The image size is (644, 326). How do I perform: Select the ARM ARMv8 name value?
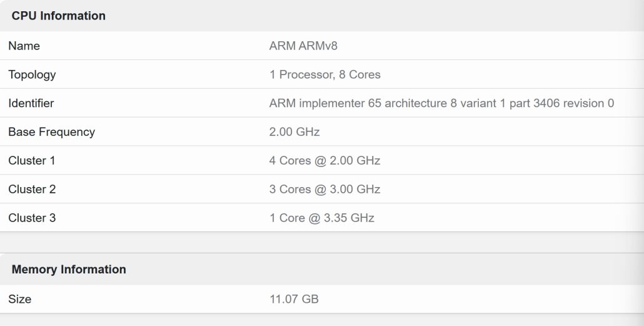[303, 46]
